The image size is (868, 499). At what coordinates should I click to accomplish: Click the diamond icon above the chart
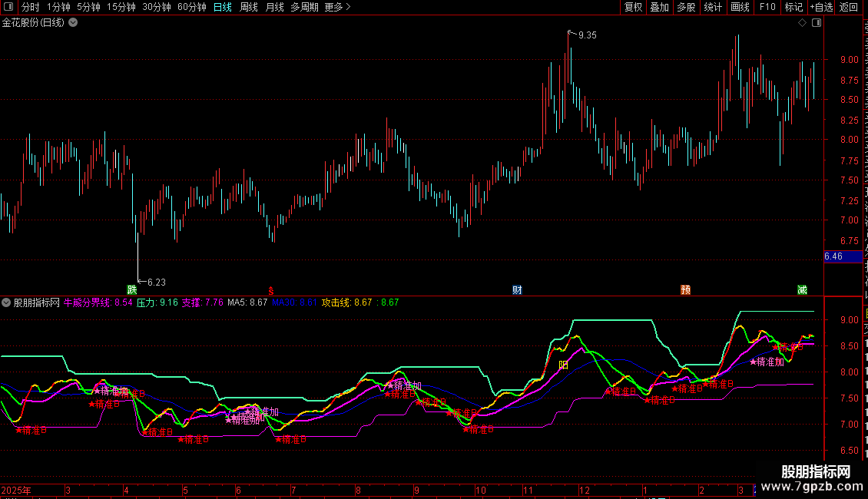(802, 23)
